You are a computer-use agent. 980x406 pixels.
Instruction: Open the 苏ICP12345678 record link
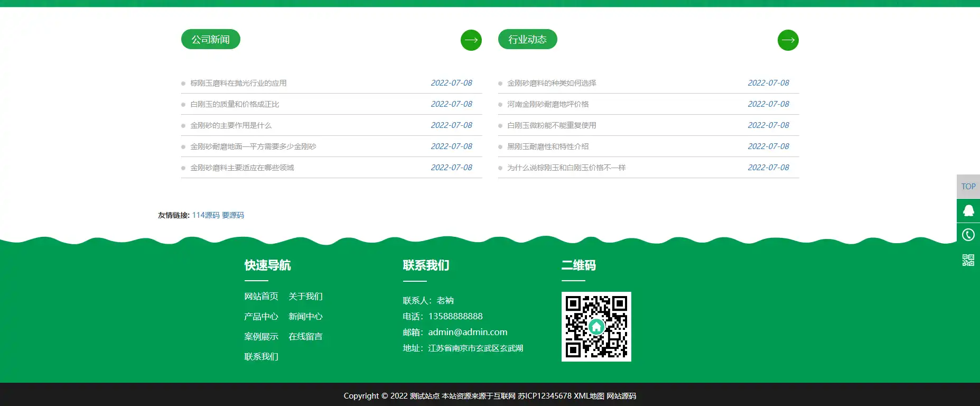(545, 396)
